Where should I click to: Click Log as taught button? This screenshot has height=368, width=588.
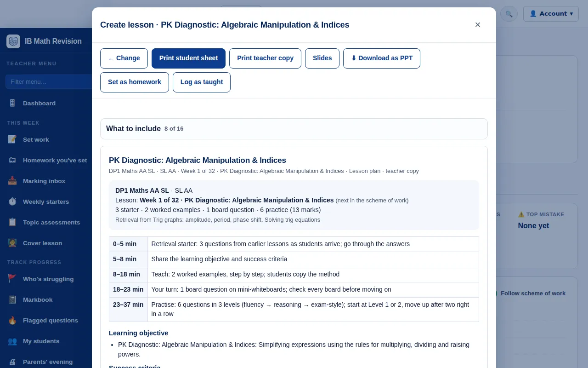click(202, 82)
